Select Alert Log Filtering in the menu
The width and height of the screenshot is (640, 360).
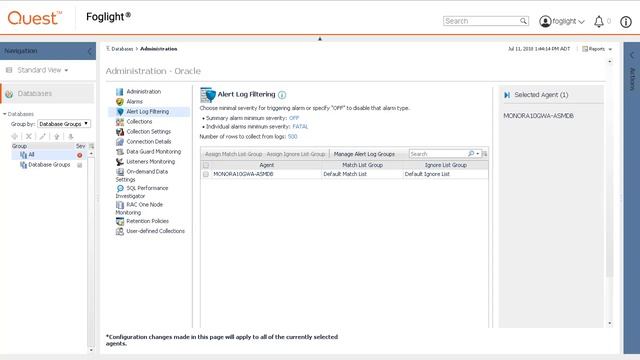click(147, 111)
